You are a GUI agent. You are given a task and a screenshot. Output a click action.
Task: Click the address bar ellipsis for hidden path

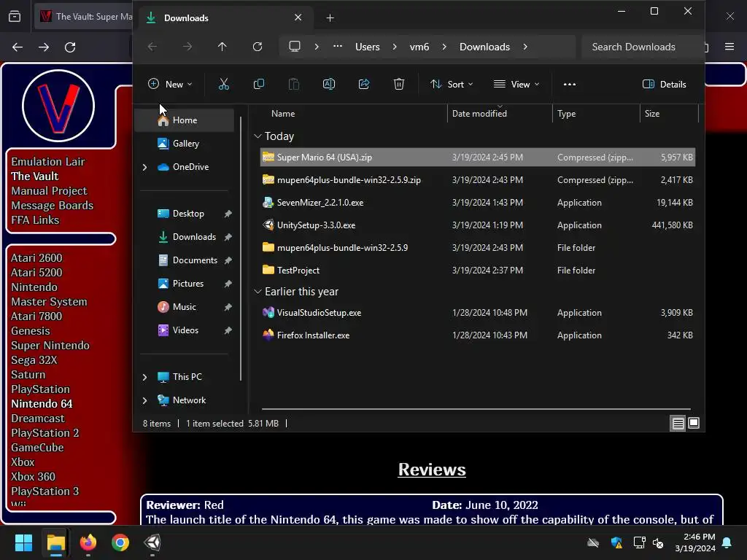coord(338,47)
